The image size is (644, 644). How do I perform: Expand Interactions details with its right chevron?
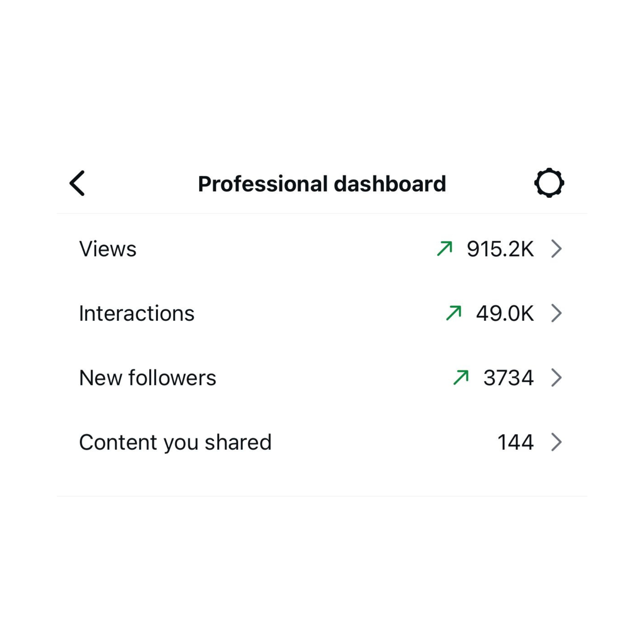coord(556,313)
